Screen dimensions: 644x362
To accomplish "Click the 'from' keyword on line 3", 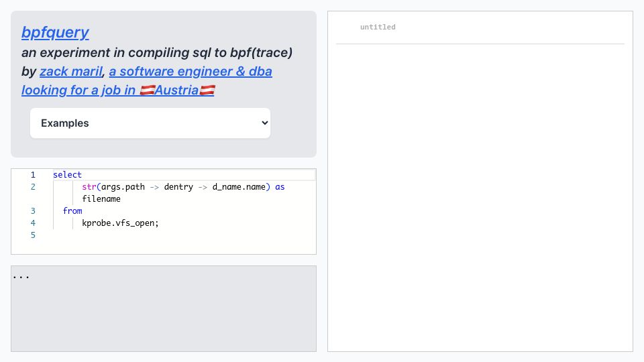I will point(72,211).
